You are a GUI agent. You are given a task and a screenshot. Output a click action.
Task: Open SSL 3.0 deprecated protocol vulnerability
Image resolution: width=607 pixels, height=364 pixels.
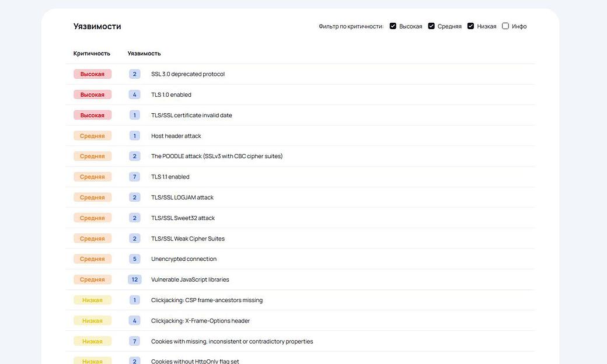[x=187, y=74]
